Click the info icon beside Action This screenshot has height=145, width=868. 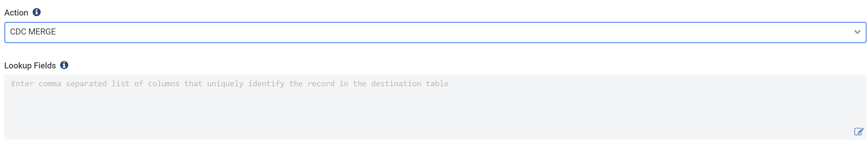pyautogui.click(x=36, y=12)
